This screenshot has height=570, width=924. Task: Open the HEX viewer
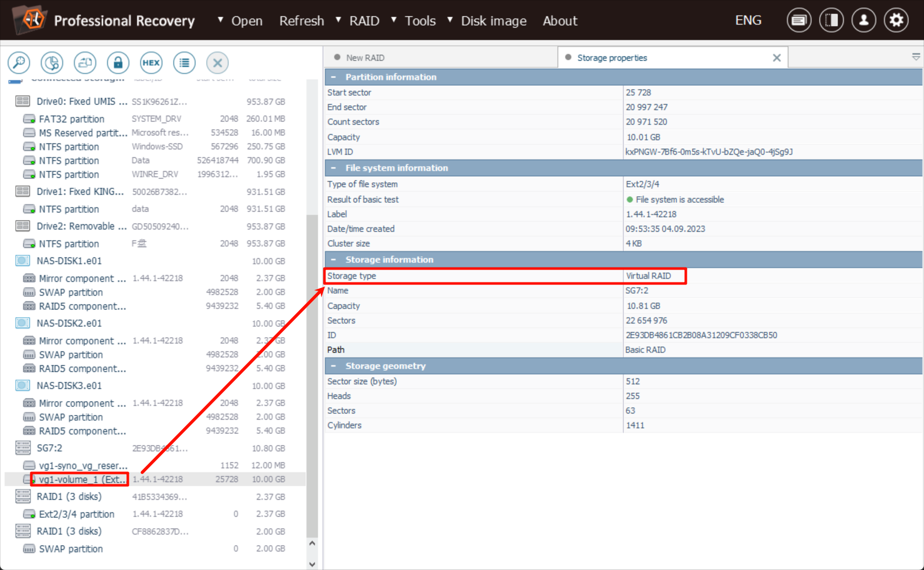point(151,63)
